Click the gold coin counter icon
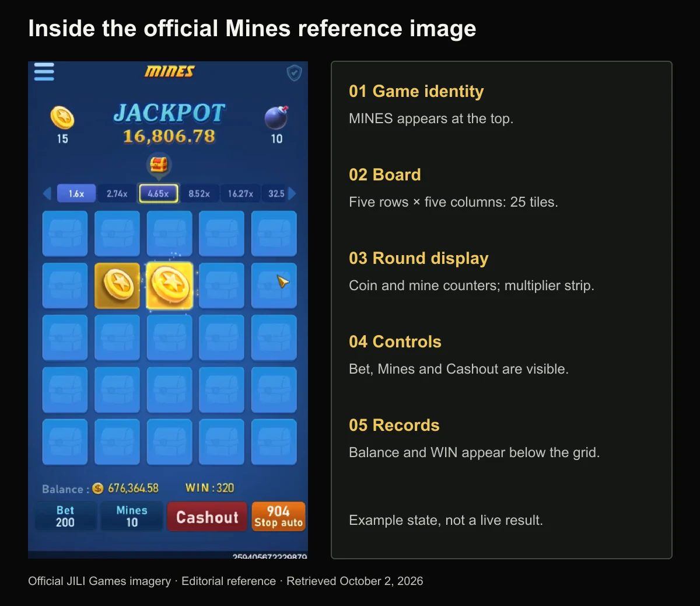Viewport: 700px width, 606px height. (x=62, y=117)
